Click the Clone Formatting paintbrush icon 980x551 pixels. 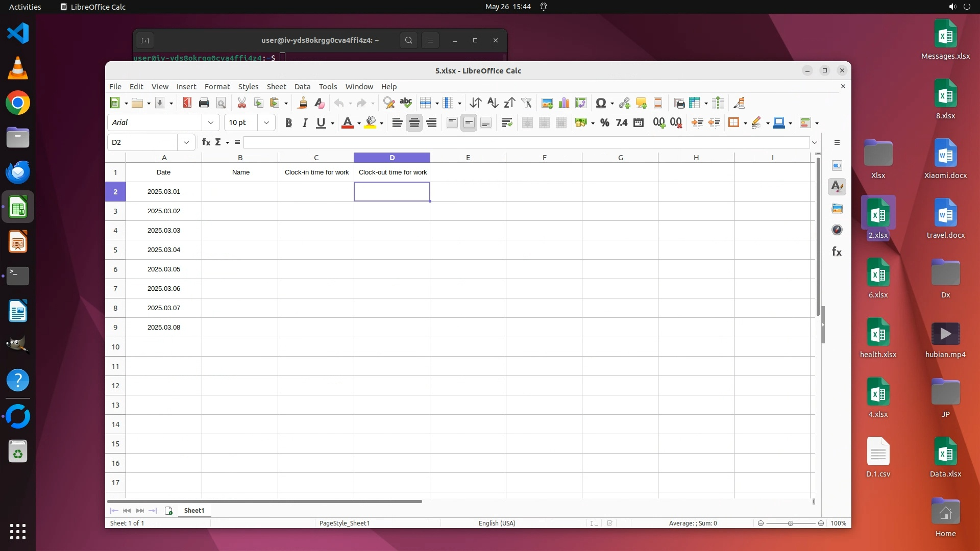(302, 103)
